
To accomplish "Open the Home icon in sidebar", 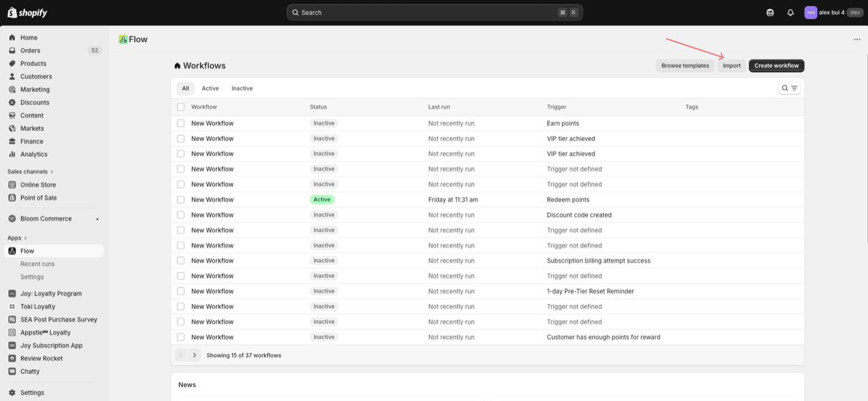I will pos(12,37).
